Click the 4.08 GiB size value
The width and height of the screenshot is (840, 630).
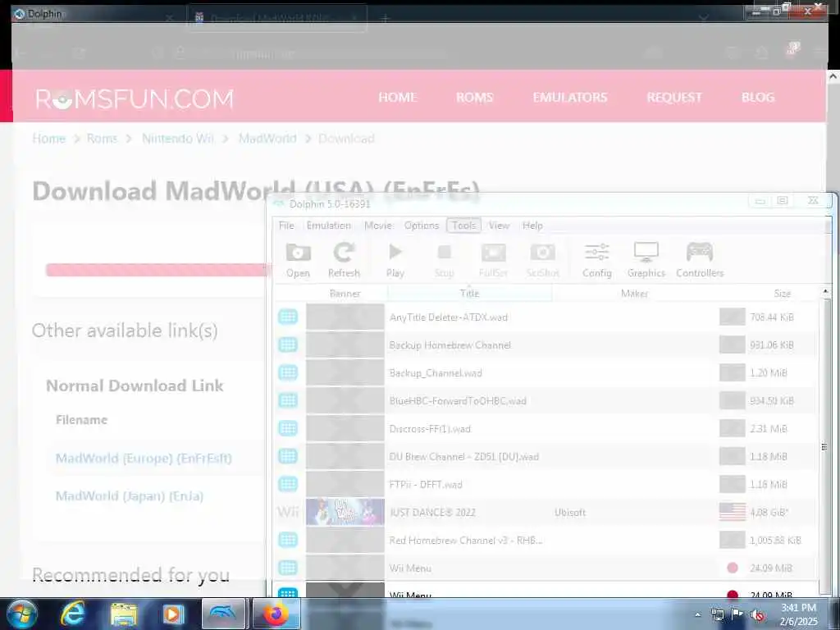pos(769,512)
